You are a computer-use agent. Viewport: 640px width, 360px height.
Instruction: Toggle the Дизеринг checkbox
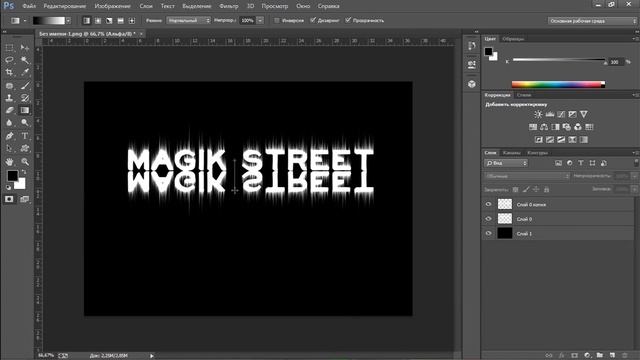pos(313,20)
